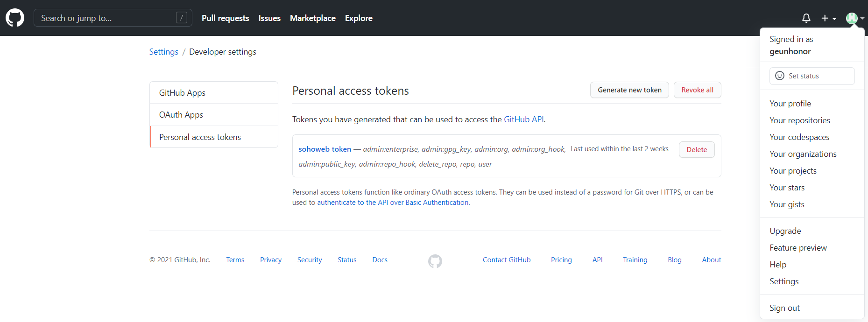Click Last used within the last 2 weeks text
The width and height of the screenshot is (868, 322).
coord(620,149)
